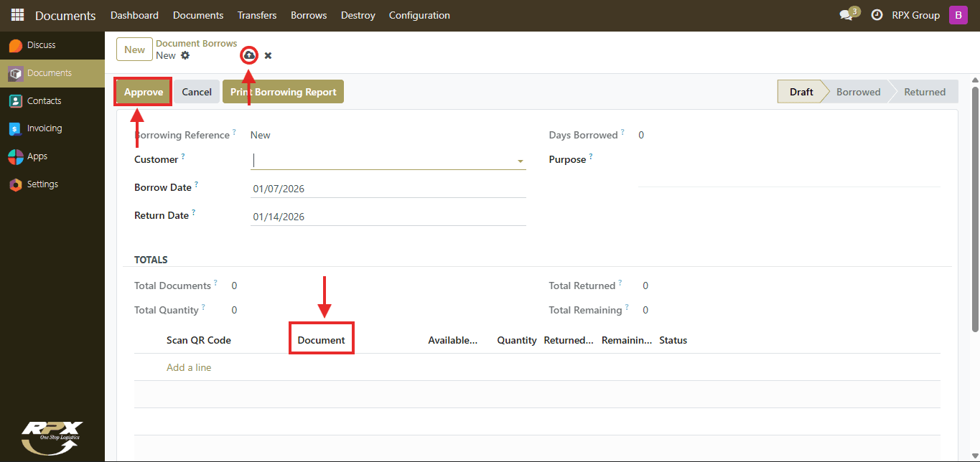The height and width of the screenshot is (462, 980).
Task: Show help tooltip for Customer label
Action: click(183, 156)
